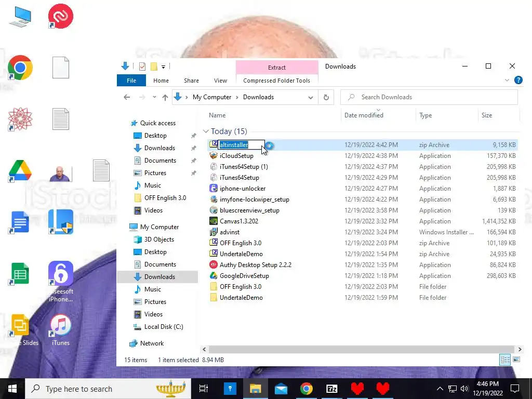Image resolution: width=532 pixels, height=399 pixels.
Task: Select the UndertaleDemo zip archive
Action: point(241,254)
